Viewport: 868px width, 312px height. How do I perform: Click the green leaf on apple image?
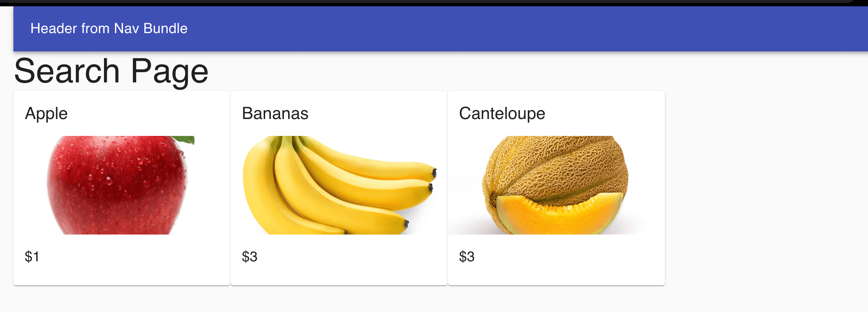[184, 139]
